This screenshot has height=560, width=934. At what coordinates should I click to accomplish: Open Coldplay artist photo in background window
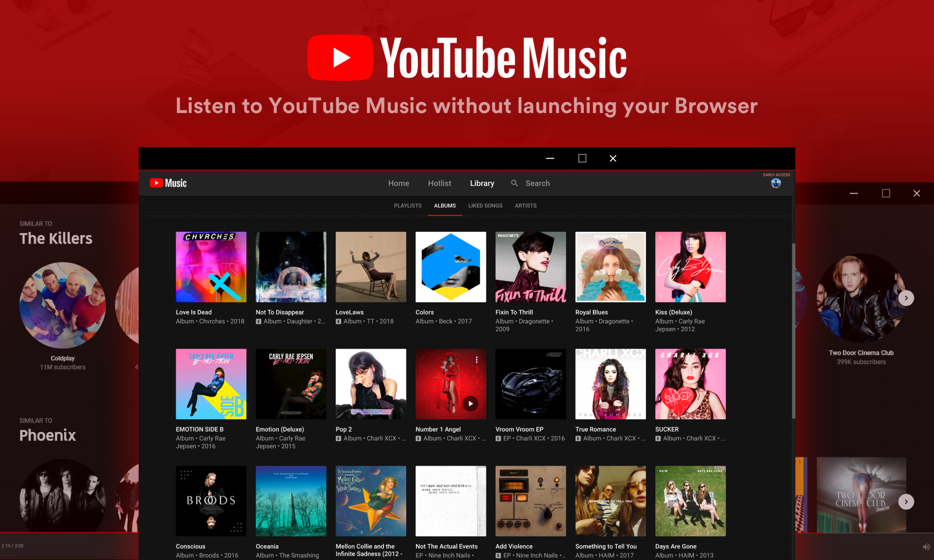(62, 305)
